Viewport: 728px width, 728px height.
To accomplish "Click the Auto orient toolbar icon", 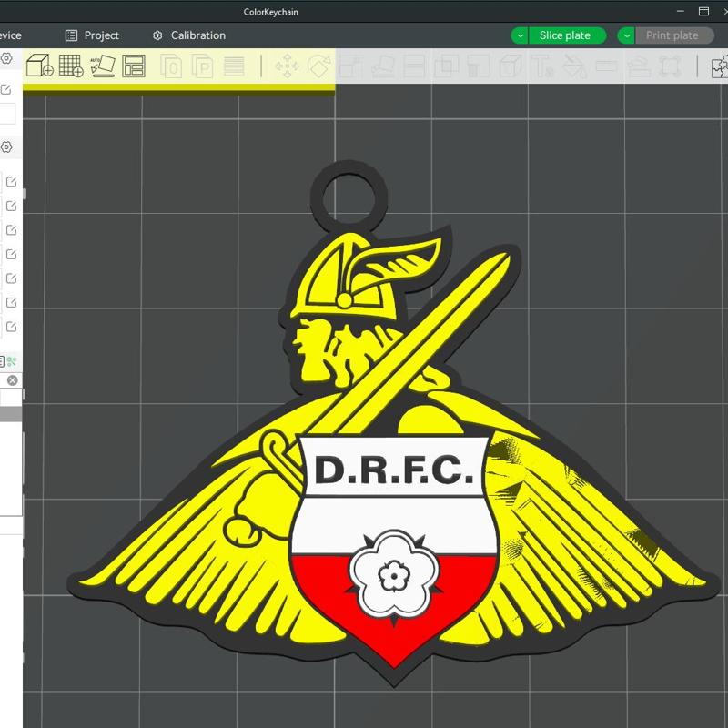I will point(103,66).
